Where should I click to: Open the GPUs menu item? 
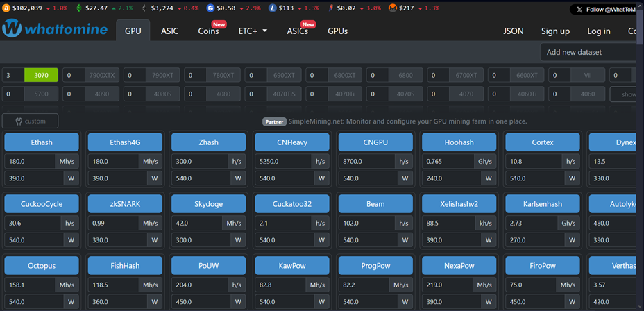[337, 31]
